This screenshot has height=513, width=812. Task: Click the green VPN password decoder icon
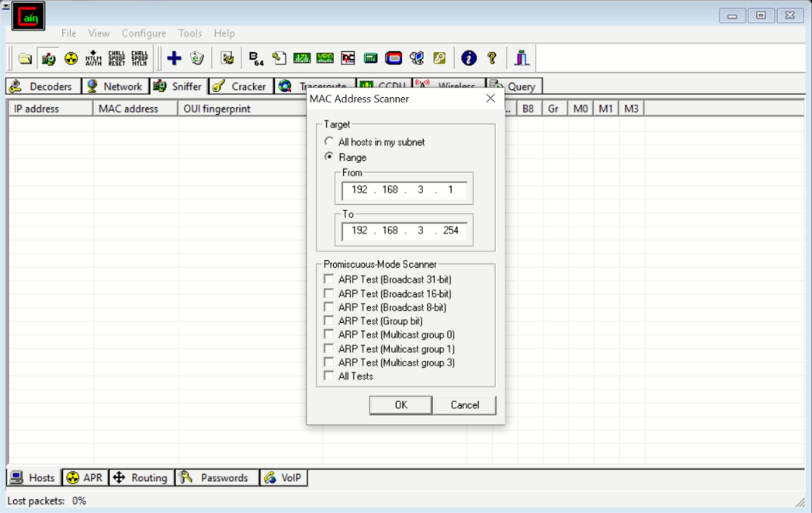coord(324,58)
